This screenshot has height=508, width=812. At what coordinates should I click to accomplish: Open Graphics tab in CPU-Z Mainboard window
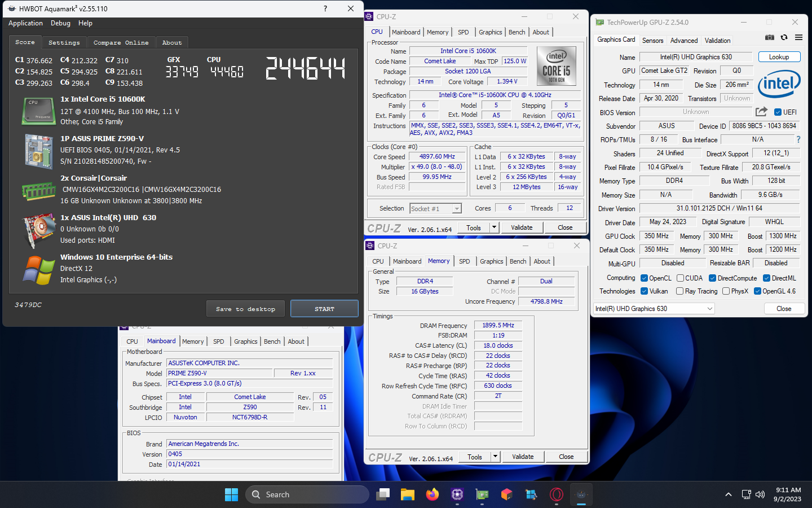[x=246, y=341]
